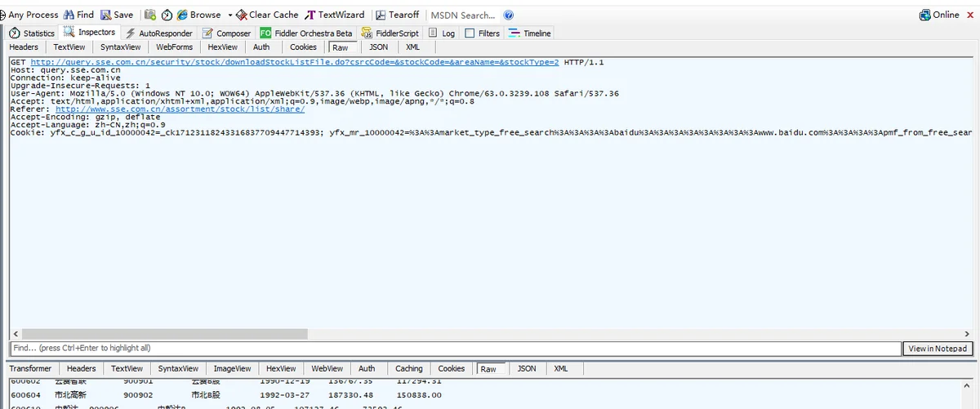980x409 pixels.
Task: Click the timer stopwatch toolbar icon
Action: click(167, 15)
